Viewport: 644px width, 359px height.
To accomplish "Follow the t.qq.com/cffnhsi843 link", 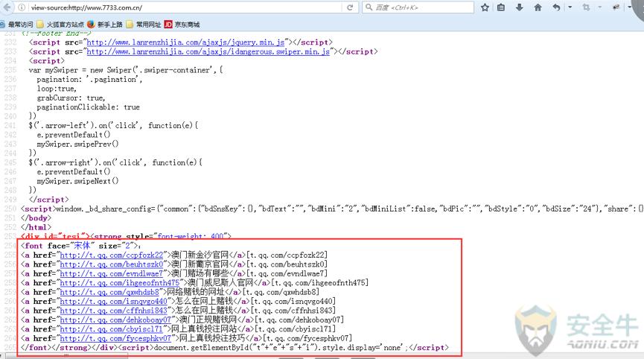I will pos(114,311).
